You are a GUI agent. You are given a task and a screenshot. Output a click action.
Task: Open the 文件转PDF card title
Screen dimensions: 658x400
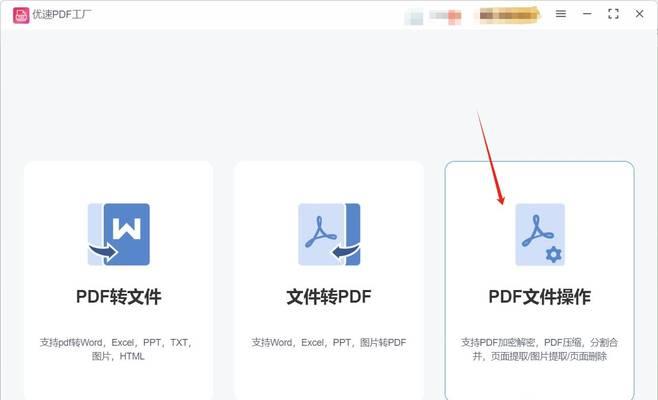click(x=329, y=297)
